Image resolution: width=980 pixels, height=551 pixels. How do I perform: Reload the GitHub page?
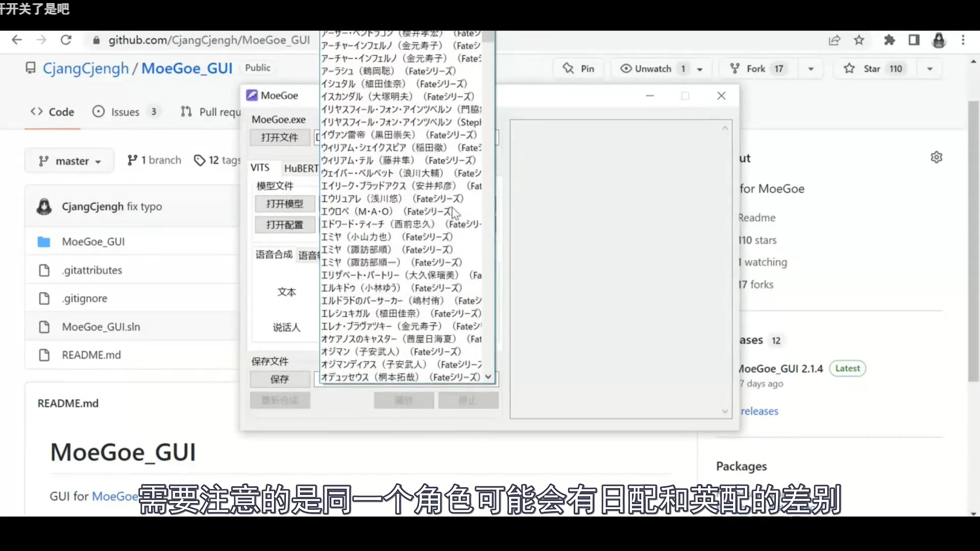pos(66,40)
